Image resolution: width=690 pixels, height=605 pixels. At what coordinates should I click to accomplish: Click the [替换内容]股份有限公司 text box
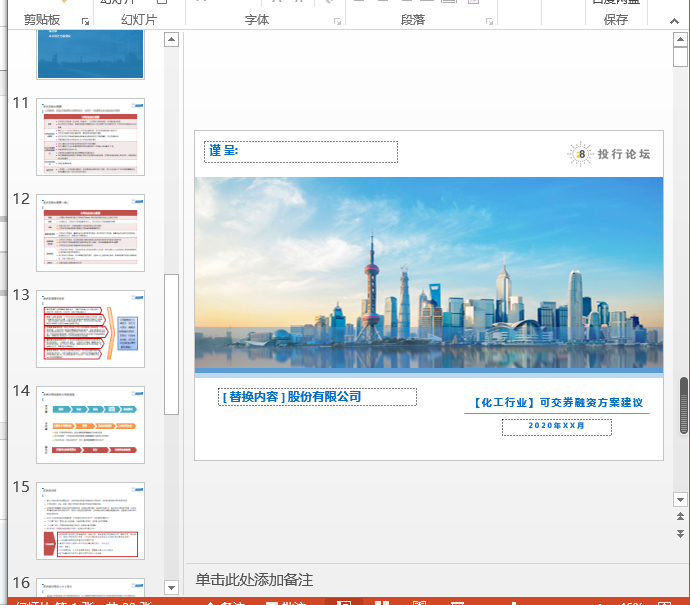click(317, 397)
